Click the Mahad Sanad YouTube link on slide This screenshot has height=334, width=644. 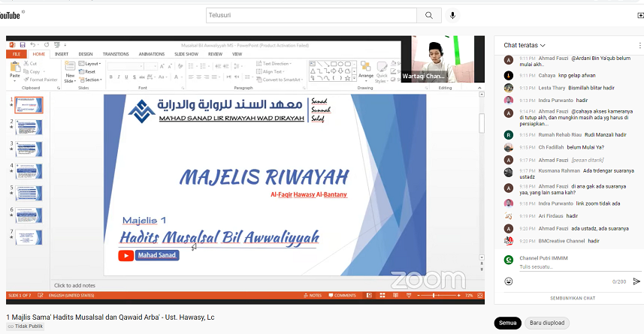(x=157, y=255)
